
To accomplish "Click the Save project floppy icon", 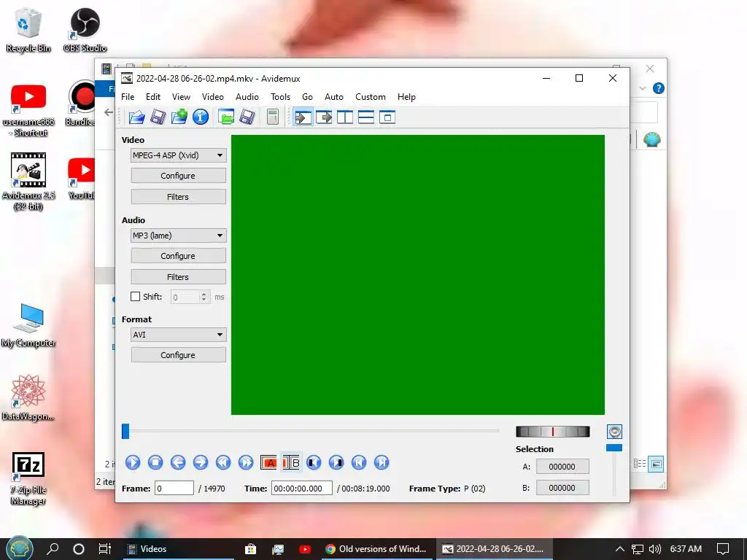I will pos(247,117).
